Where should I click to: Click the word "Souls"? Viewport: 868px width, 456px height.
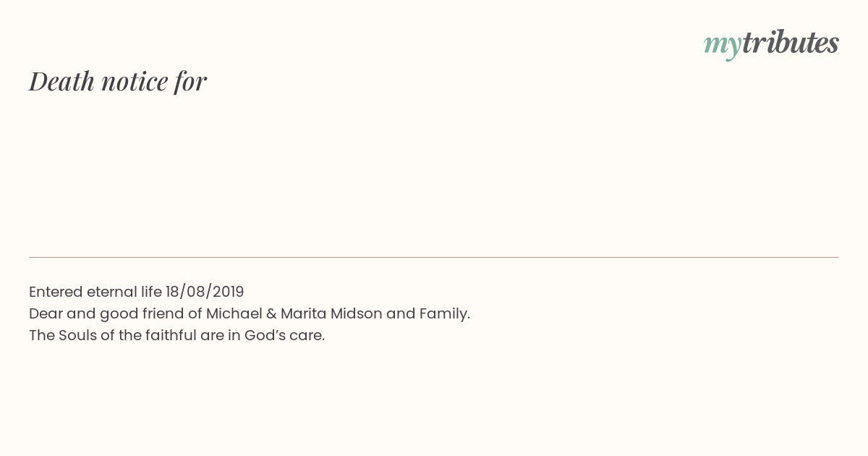77,335
